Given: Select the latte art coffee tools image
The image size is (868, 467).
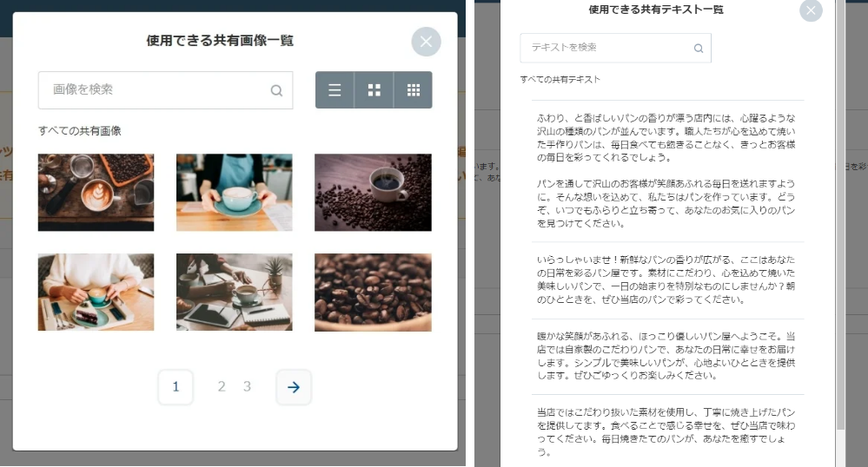Looking at the screenshot, I should point(96,193).
